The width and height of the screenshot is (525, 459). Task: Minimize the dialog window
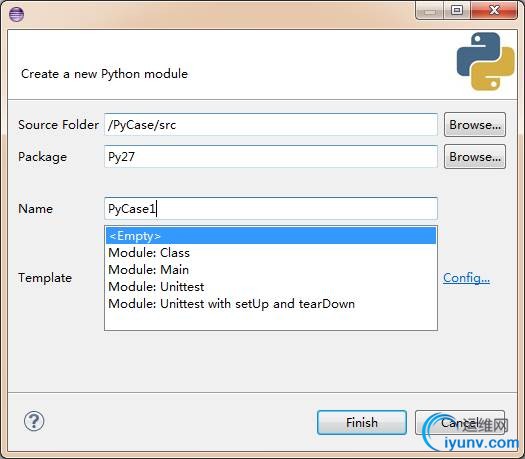[430, 11]
